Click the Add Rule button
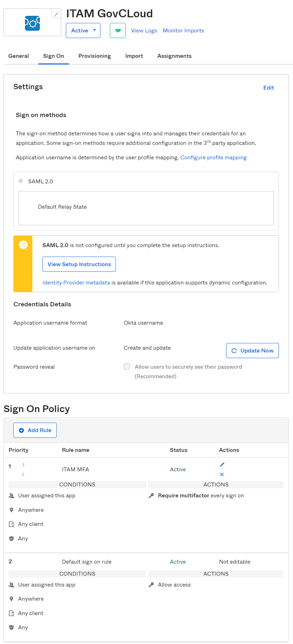 [35, 430]
